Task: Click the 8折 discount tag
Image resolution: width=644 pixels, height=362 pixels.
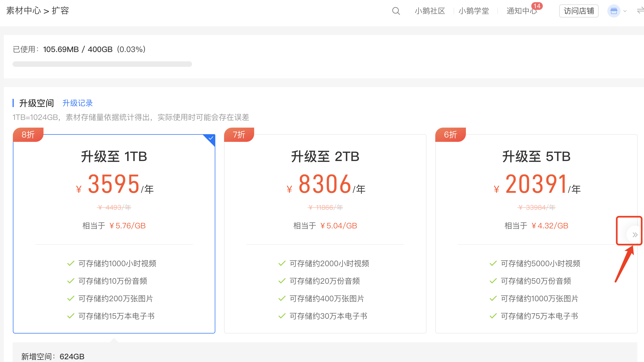Action: point(28,135)
